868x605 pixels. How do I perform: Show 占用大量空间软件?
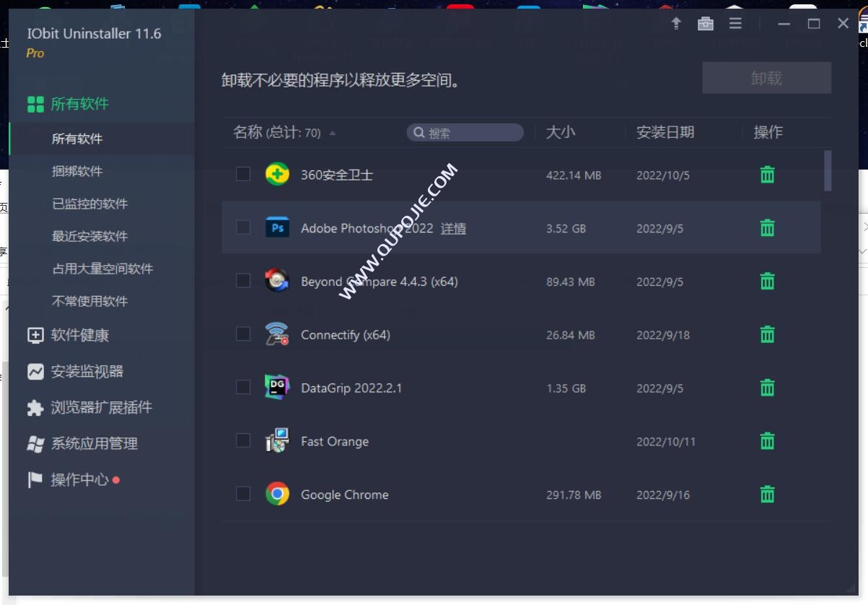pos(101,269)
